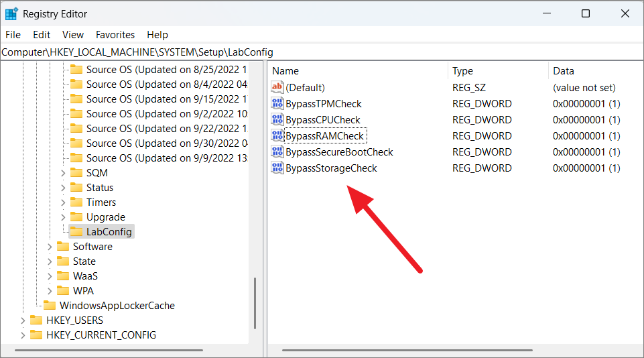The height and width of the screenshot is (358, 644).
Task: Expand the Software key
Action: tap(50, 247)
